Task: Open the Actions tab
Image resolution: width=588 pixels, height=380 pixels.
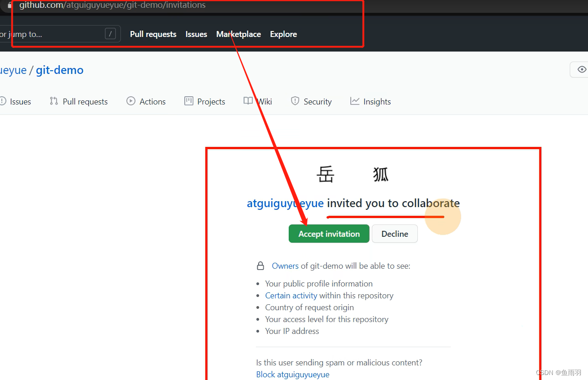Action: (x=146, y=101)
